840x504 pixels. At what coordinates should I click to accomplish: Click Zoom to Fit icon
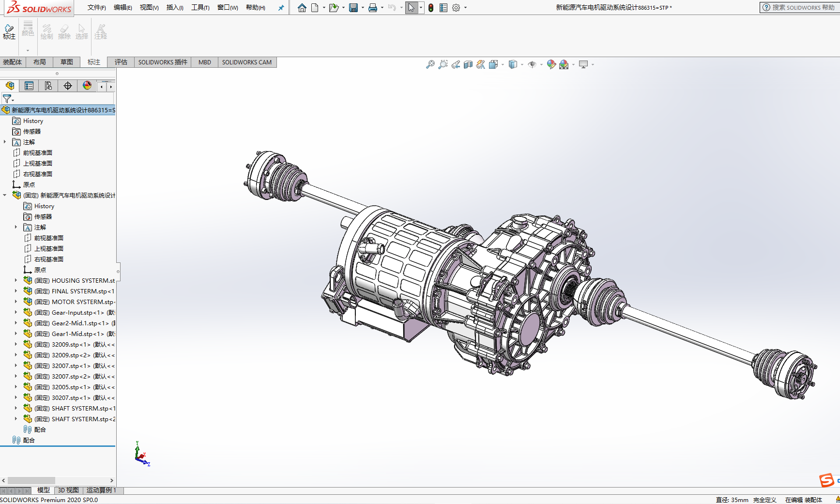[x=430, y=64]
